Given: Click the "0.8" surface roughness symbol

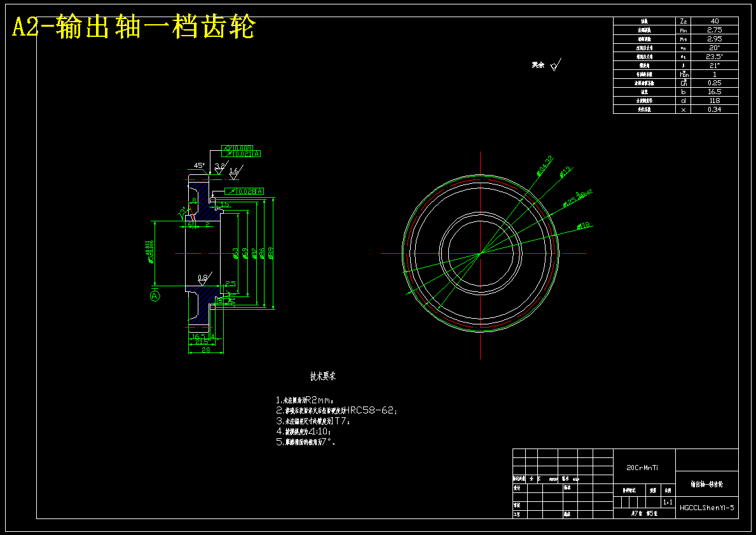Looking at the screenshot, I should (x=204, y=279).
